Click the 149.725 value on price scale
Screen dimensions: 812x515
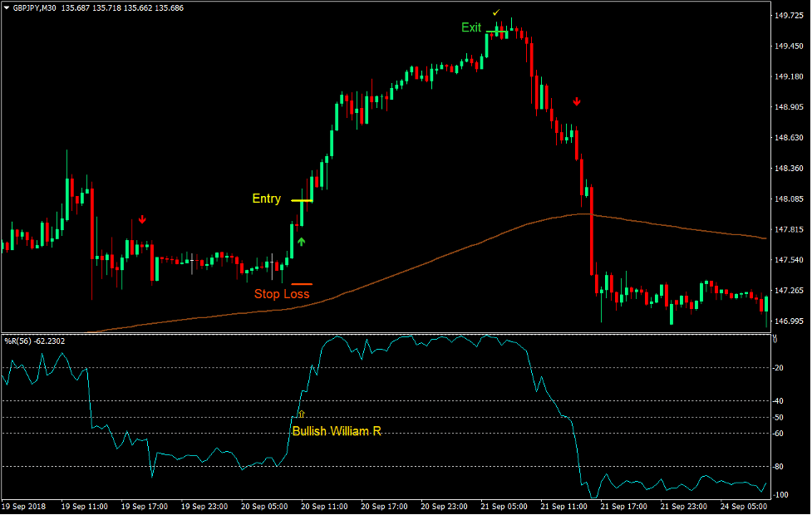coord(788,14)
